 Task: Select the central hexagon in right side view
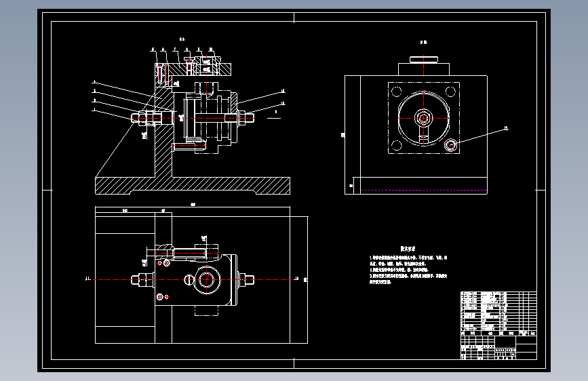(423, 118)
